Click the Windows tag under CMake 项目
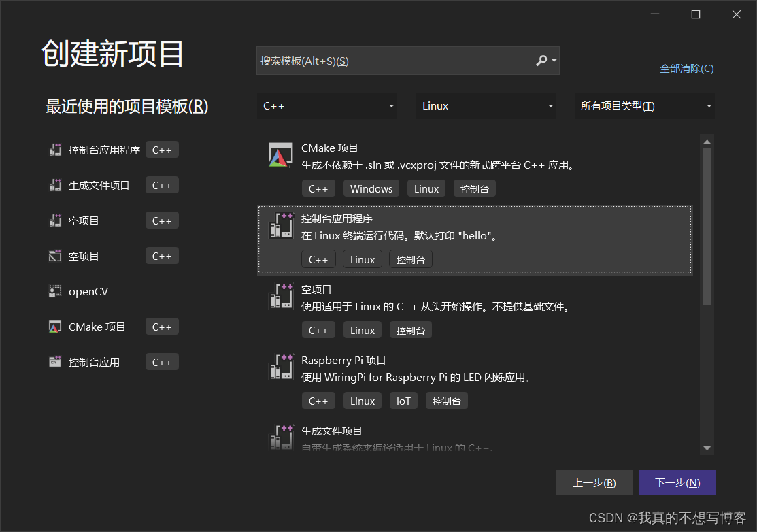 pos(371,188)
